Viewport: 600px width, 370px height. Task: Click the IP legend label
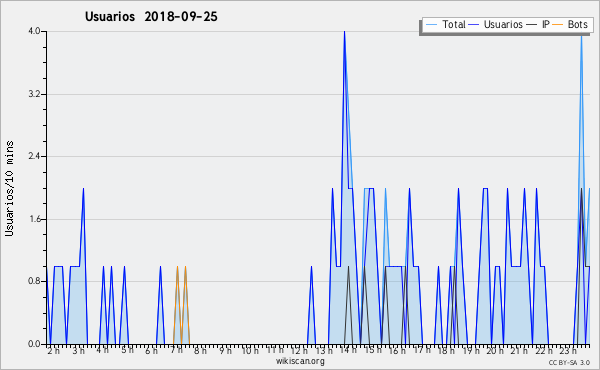[546, 24]
